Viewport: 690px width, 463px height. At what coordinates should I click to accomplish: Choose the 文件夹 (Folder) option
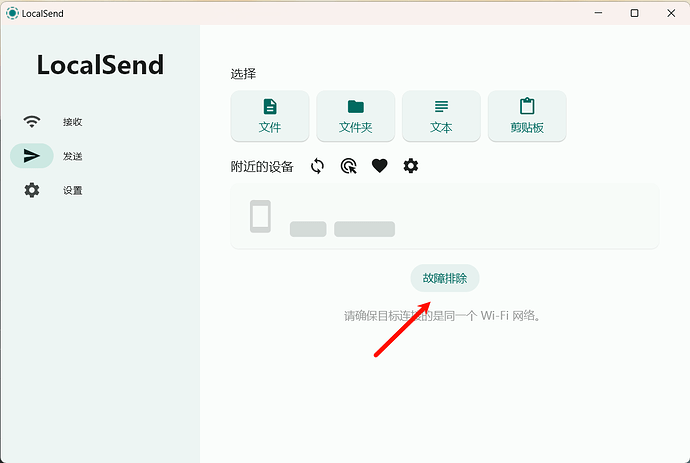point(356,116)
